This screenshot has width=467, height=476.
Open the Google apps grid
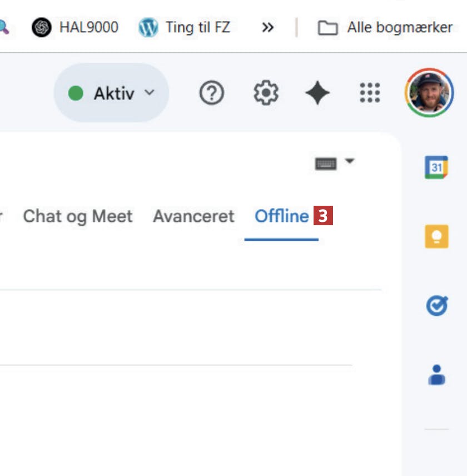tap(370, 93)
